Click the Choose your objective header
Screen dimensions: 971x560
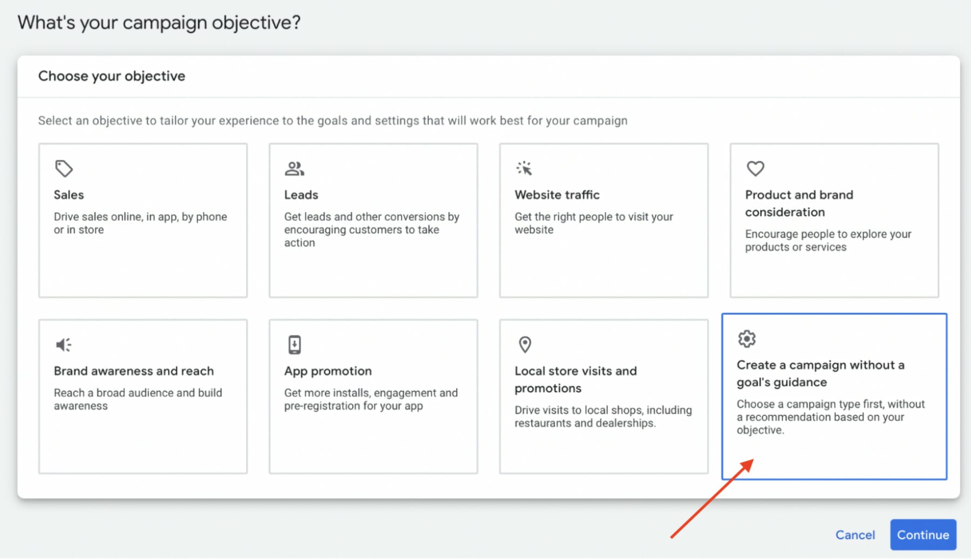(112, 76)
